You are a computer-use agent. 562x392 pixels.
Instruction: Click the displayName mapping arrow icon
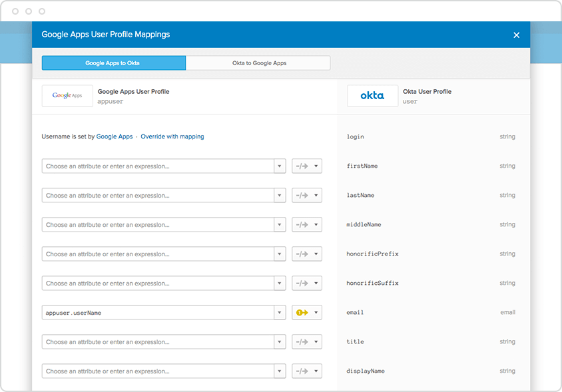[x=302, y=371]
